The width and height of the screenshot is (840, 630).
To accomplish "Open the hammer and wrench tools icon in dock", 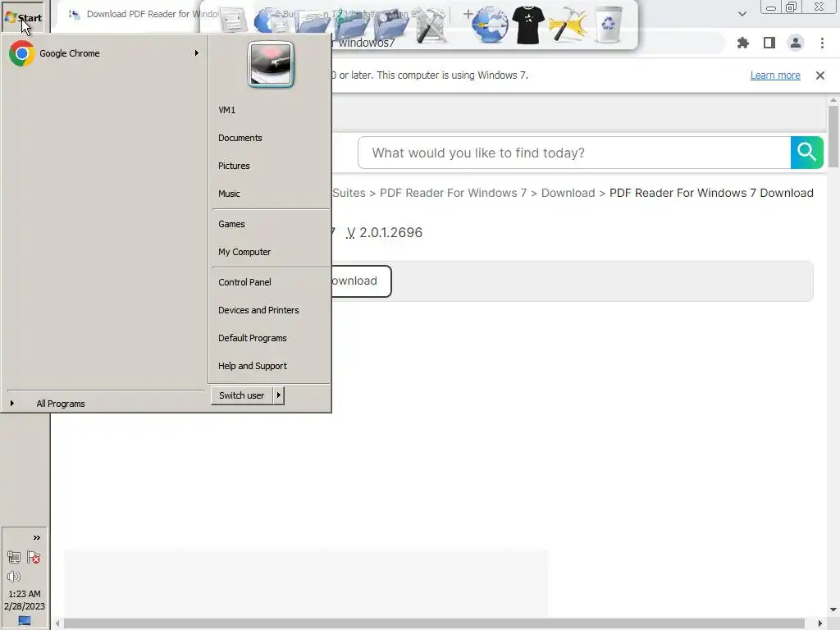I will coord(430,25).
